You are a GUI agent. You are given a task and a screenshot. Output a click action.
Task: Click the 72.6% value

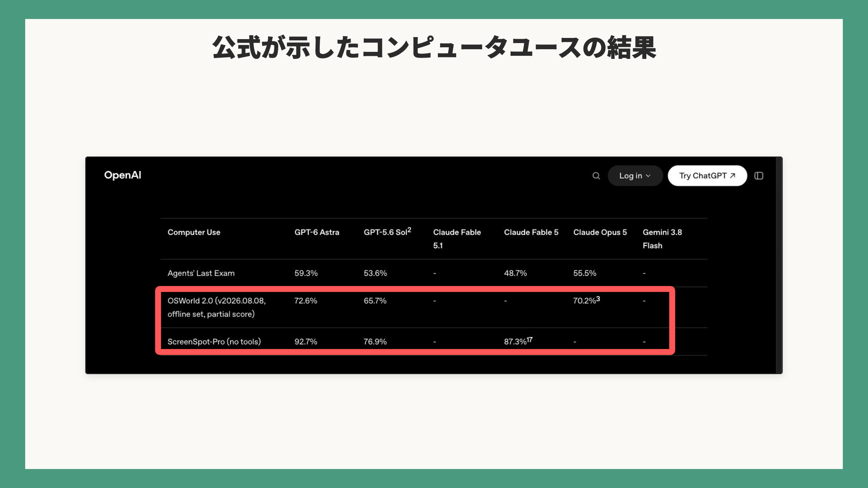[306, 301]
